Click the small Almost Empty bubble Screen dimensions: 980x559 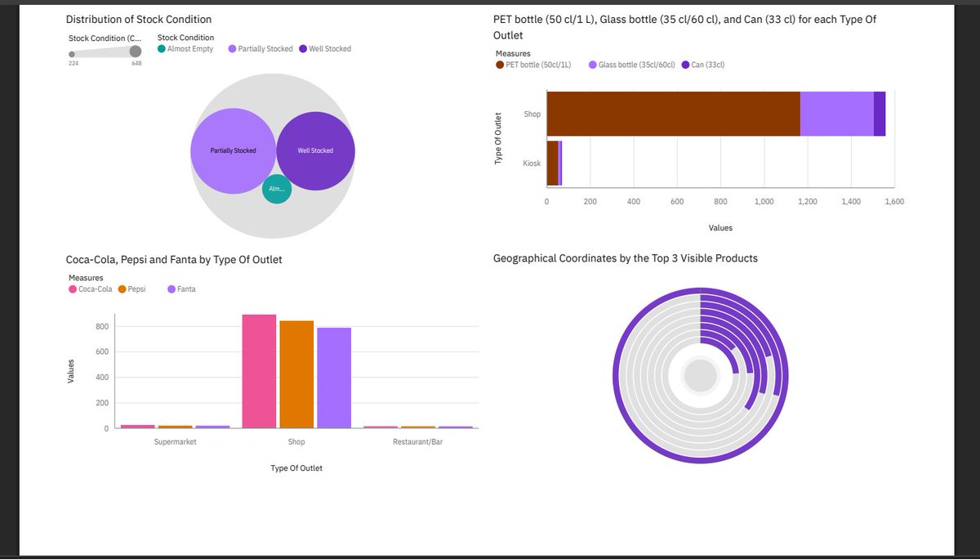coord(277,189)
